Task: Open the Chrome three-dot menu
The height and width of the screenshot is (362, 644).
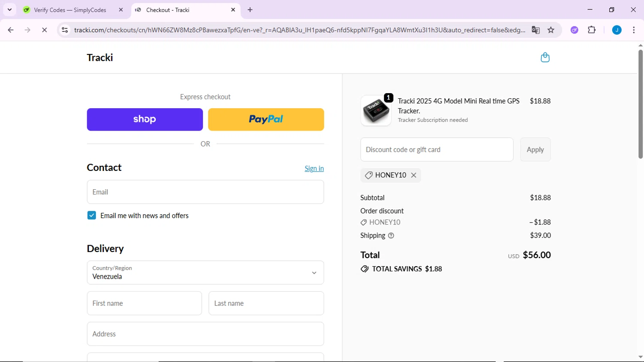Action: pos(634,30)
